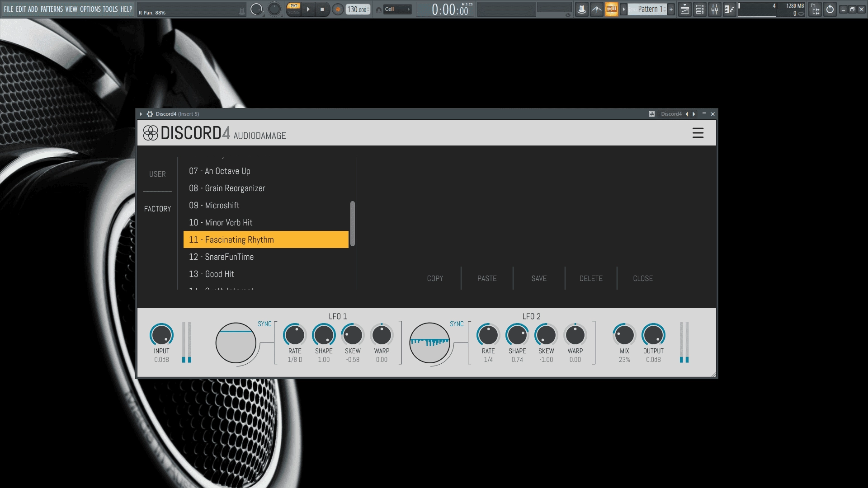
Task: Toggle the highlighted step-edit icon
Action: 611,9
